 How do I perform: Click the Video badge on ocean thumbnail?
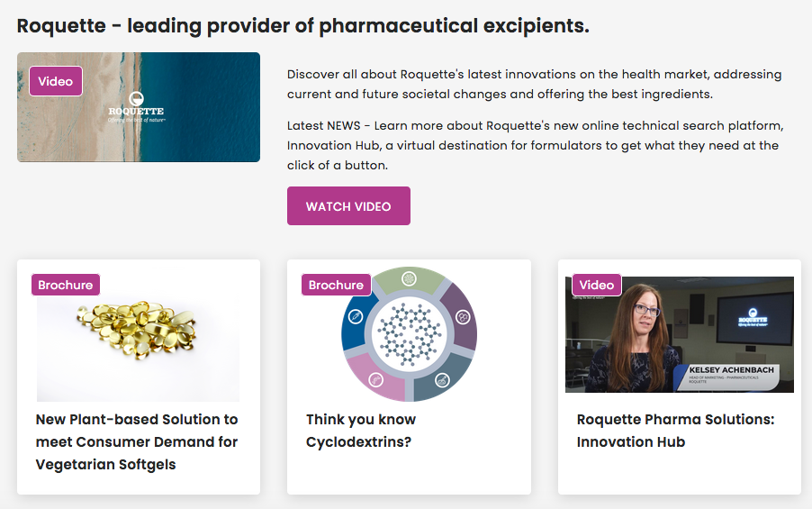(x=56, y=81)
